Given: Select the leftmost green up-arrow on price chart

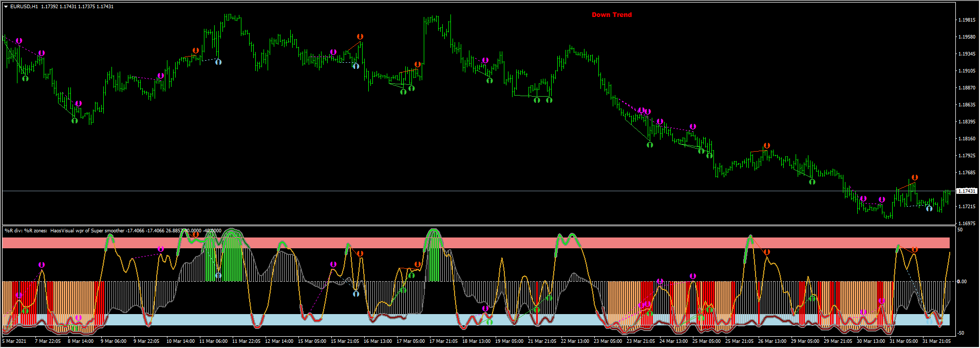Looking at the screenshot, I should 25,79.
